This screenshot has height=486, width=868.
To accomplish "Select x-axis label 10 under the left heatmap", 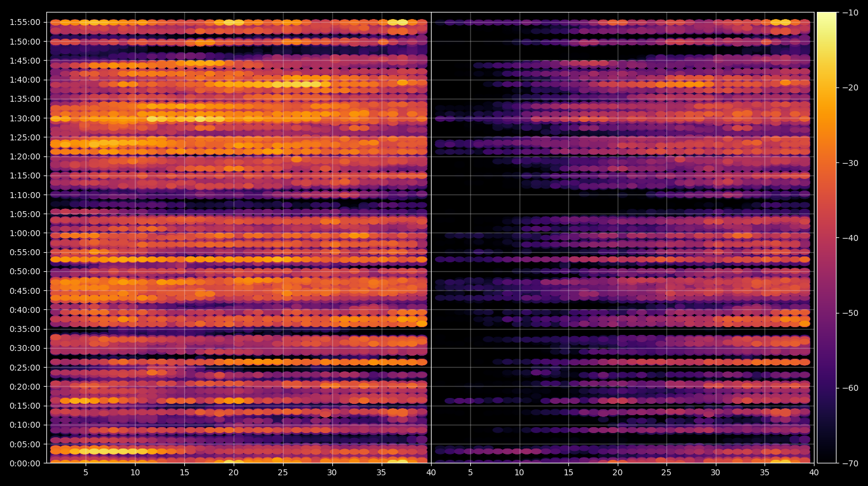I will [135, 472].
